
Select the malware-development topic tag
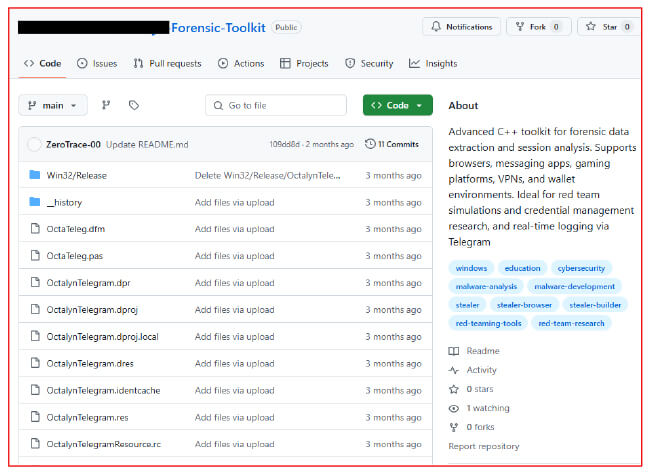tap(574, 287)
